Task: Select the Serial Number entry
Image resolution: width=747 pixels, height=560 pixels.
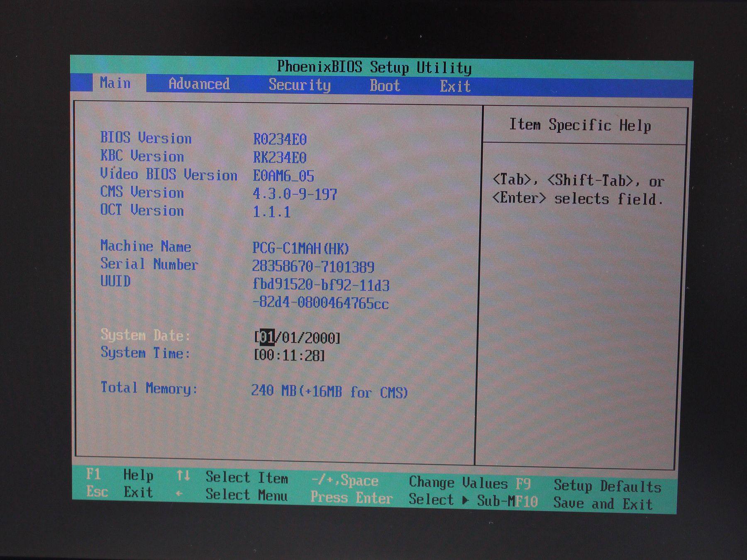Action: tap(149, 265)
